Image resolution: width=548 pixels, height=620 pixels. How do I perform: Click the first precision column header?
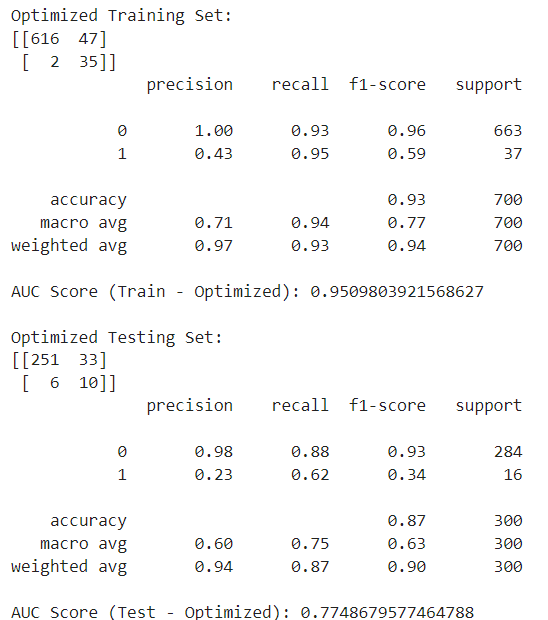[x=189, y=85]
